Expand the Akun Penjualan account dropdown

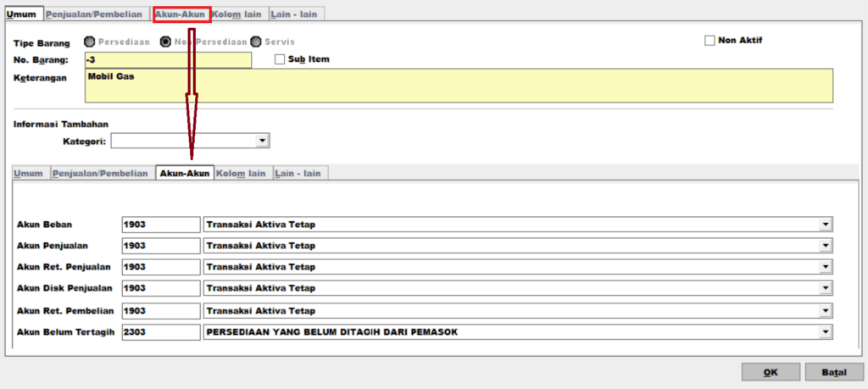826,246
